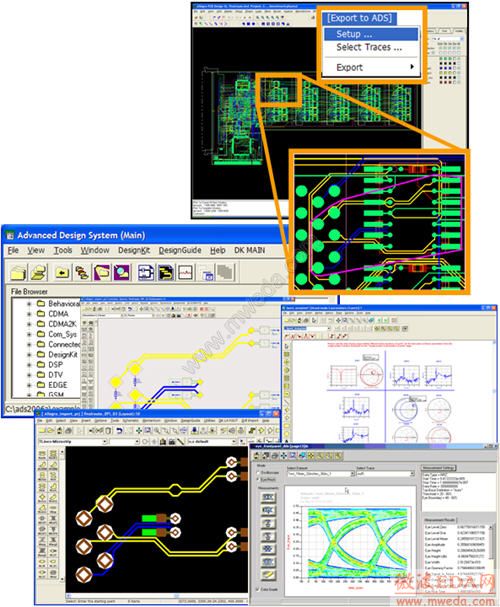500x607 pixels.
Task: Click folder-with-left-arrow startup directory icon in ADS Main
Action: pos(62,272)
